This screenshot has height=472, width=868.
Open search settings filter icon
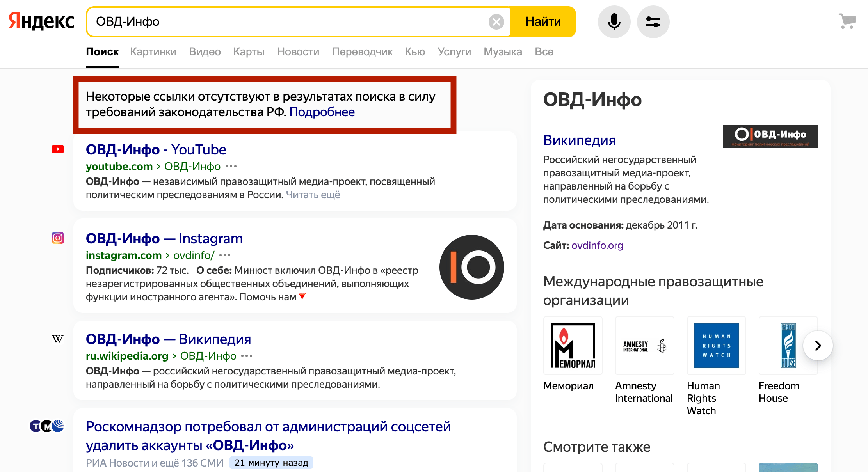[653, 22]
